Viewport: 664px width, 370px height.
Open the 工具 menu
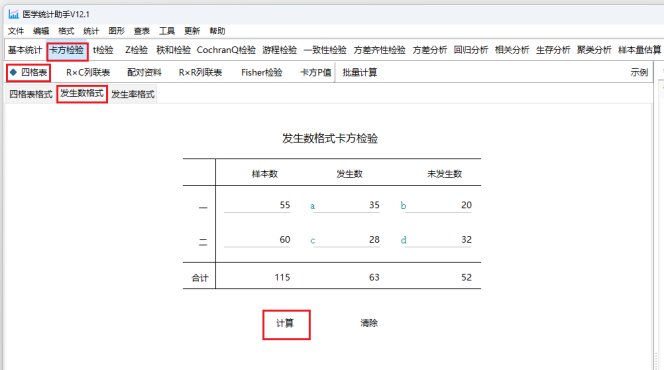click(x=167, y=31)
